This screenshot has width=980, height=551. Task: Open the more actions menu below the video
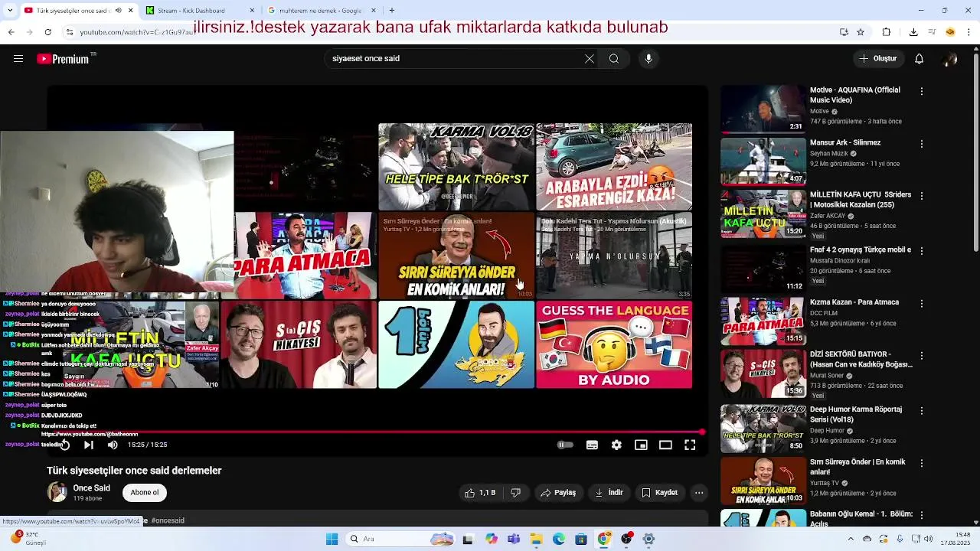coord(699,493)
